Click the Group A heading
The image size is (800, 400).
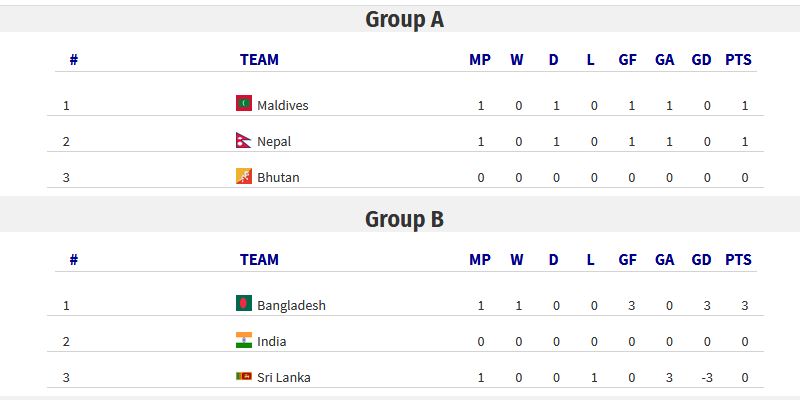tap(405, 19)
